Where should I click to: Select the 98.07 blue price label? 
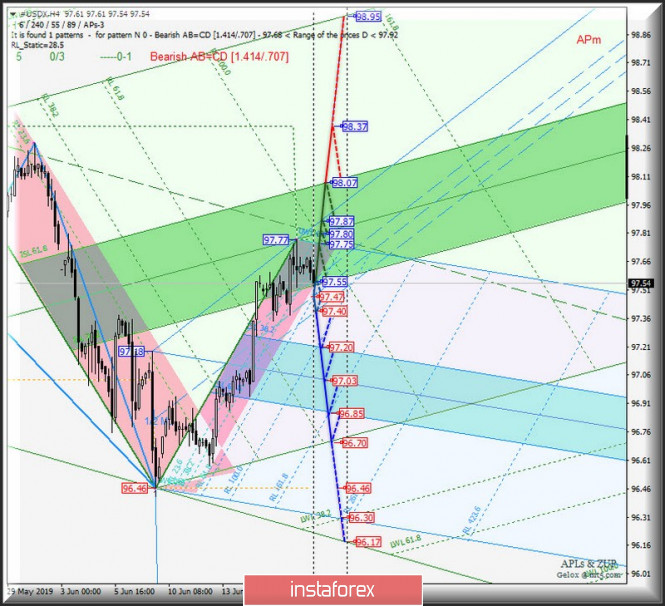click(345, 183)
